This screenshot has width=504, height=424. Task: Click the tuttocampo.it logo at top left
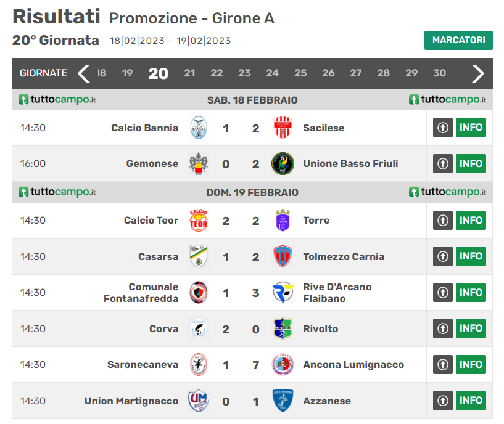tap(57, 100)
